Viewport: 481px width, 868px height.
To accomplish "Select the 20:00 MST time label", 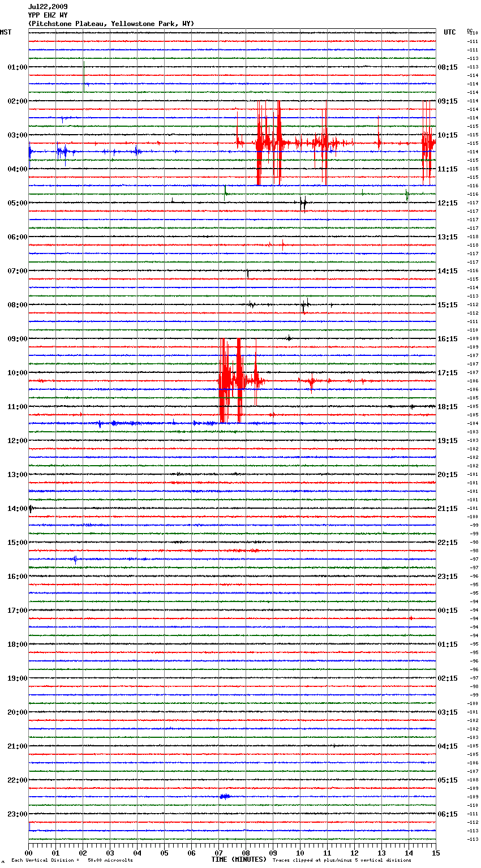I will pyautogui.click(x=18, y=712).
